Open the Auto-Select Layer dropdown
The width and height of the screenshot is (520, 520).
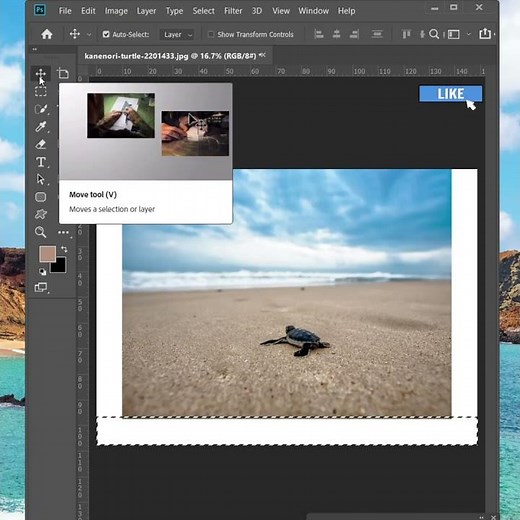click(177, 35)
